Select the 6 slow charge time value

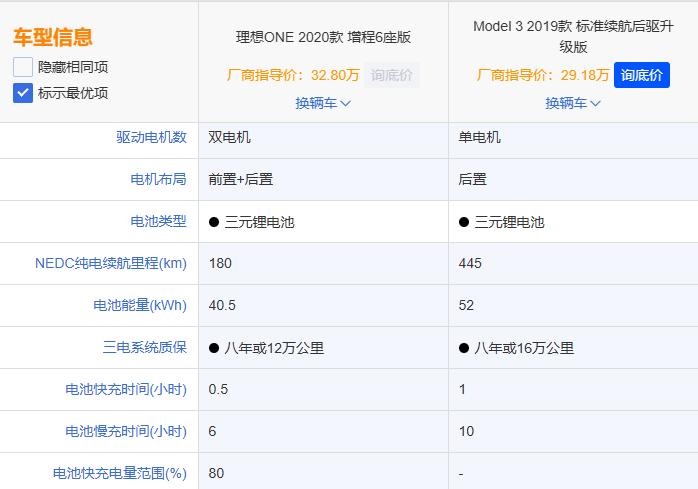[212, 431]
